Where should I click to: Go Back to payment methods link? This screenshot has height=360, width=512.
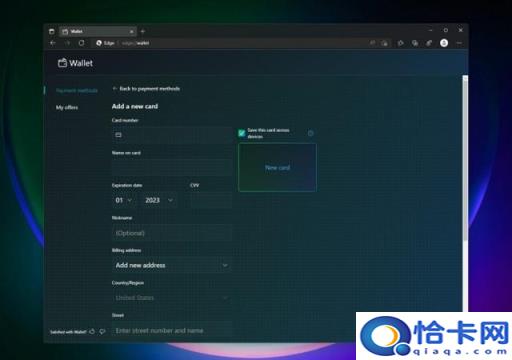pyautogui.click(x=146, y=89)
